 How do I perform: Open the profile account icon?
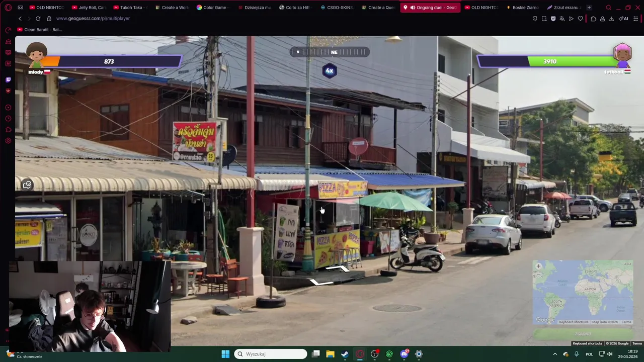602,19
